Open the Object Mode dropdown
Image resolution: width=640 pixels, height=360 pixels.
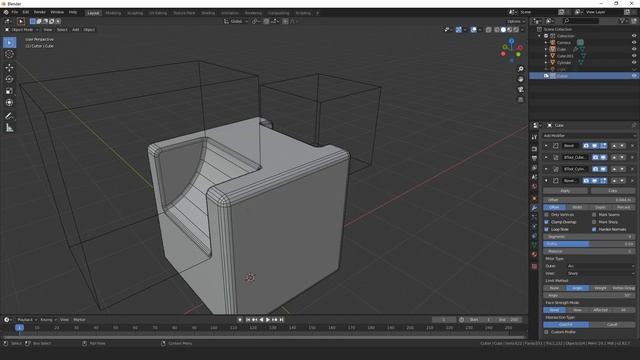click(22, 30)
